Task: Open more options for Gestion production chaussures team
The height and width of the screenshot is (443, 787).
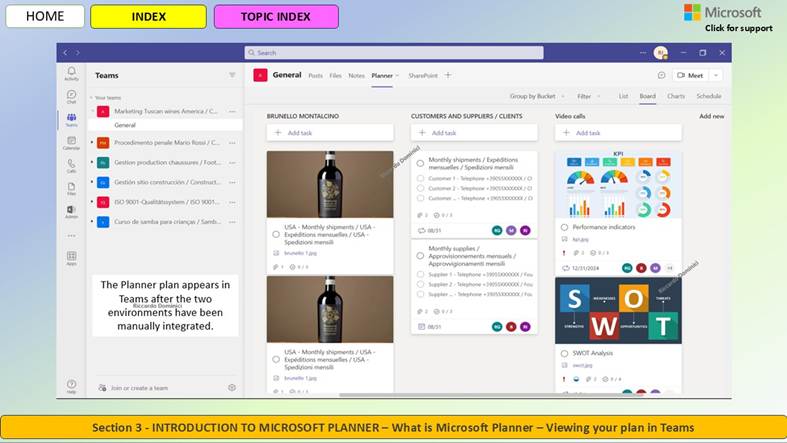Action: [232, 163]
